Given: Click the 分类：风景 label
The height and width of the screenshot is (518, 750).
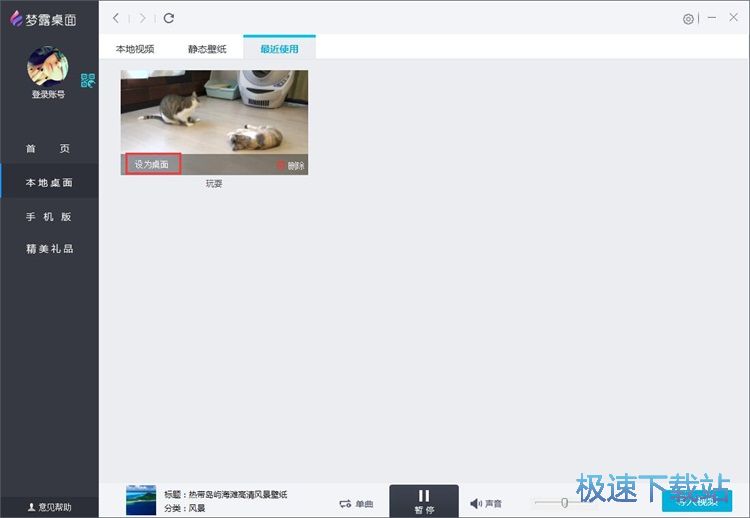Looking at the screenshot, I should click(185, 508).
